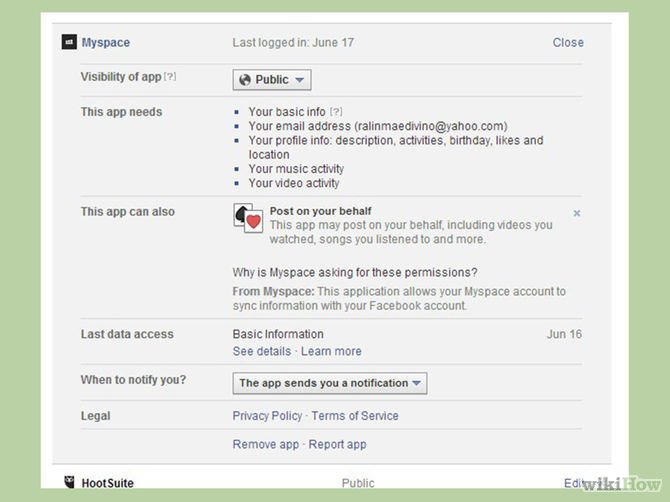Click the Post on your behalf heading
The height and width of the screenshot is (502, 670).
[320, 212]
